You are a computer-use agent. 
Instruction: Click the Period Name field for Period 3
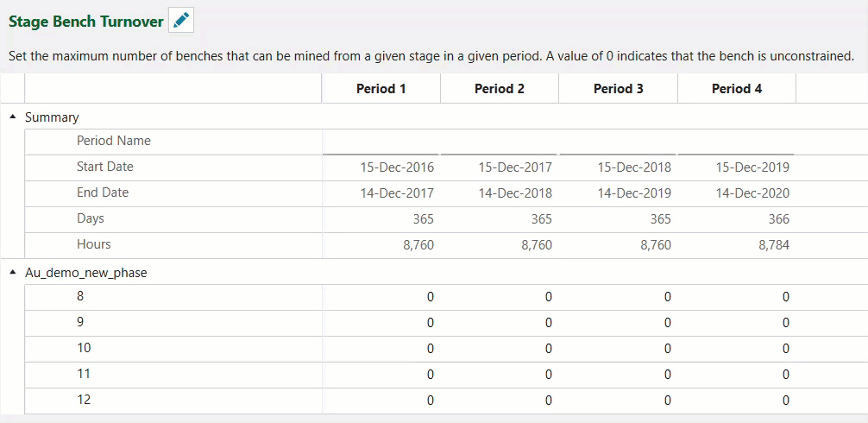tap(618, 142)
